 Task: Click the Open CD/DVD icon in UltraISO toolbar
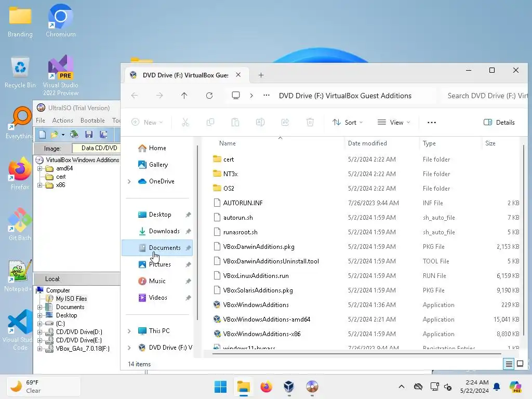click(74, 135)
